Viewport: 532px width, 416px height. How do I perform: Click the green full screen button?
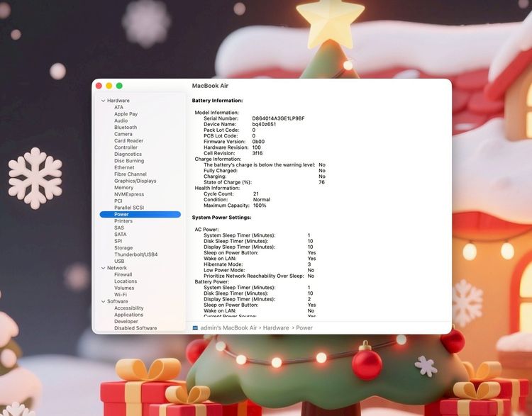point(119,86)
